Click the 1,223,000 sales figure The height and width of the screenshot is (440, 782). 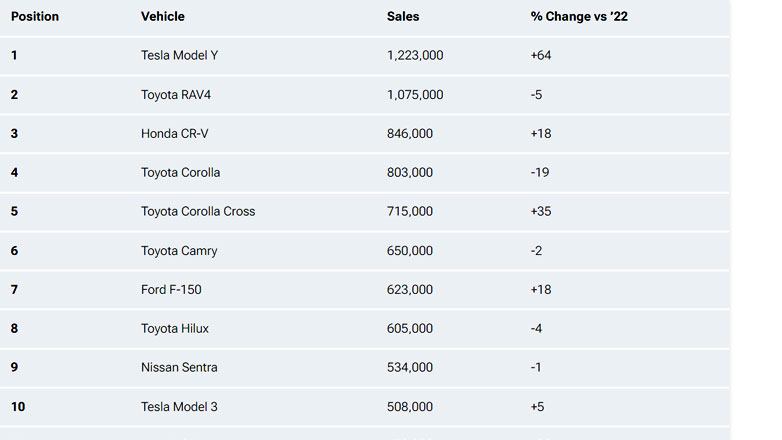(x=415, y=56)
